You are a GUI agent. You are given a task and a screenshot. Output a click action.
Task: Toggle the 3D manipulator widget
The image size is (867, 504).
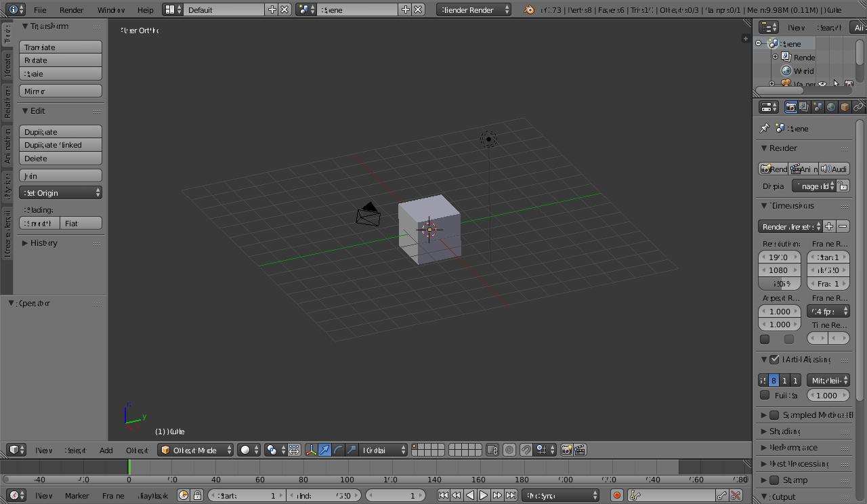click(311, 450)
